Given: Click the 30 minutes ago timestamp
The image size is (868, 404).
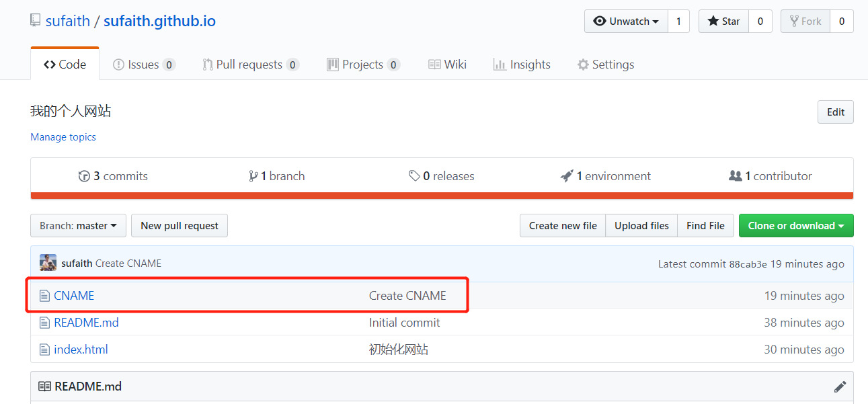Looking at the screenshot, I should pos(804,350).
